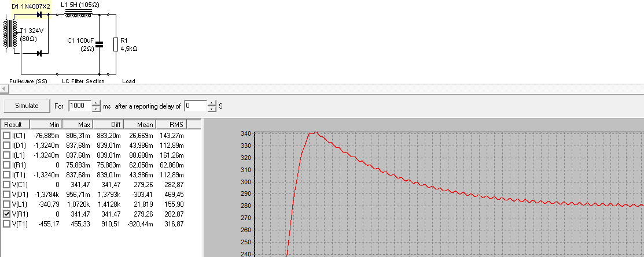Image resolution: width=644 pixels, height=257 pixels.
Task: Select the C1 100uF capacitor symbol
Action: pyautogui.click(x=99, y=44)
